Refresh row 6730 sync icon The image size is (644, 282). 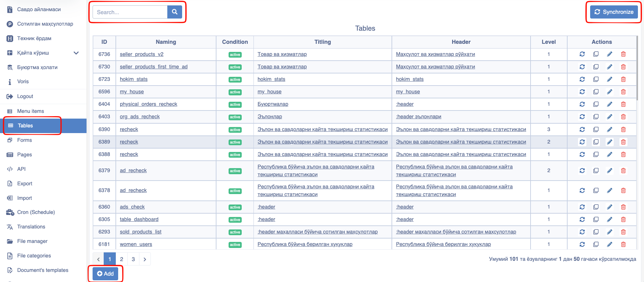coord(582,67)
